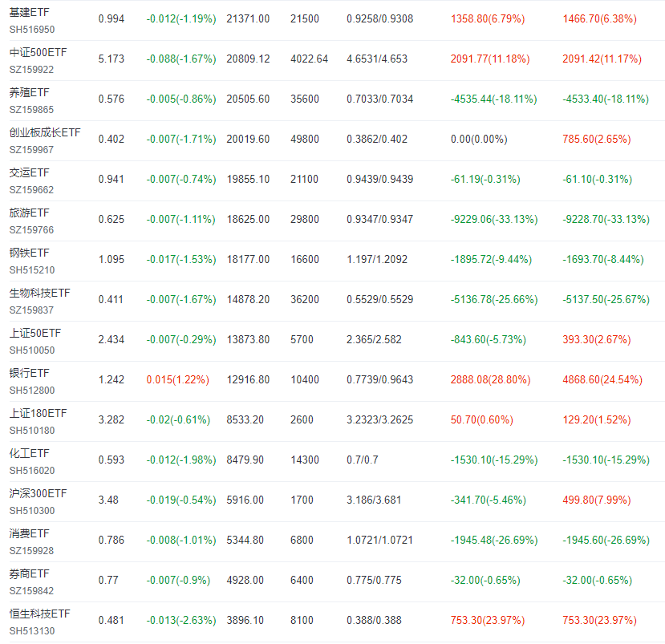Select the 券商ETF fund name
This screenshot has height=644, width=665.
[x=29, y=573]
